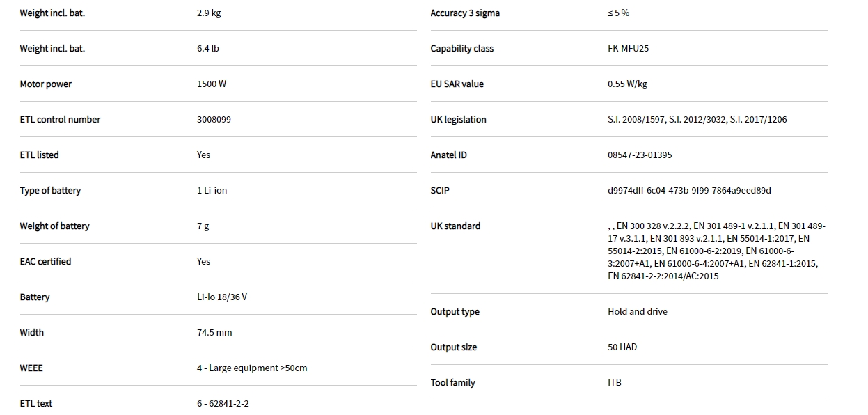868x415 pixels.
Task: Click the Output type Hold and drive value
Action: 637,312
